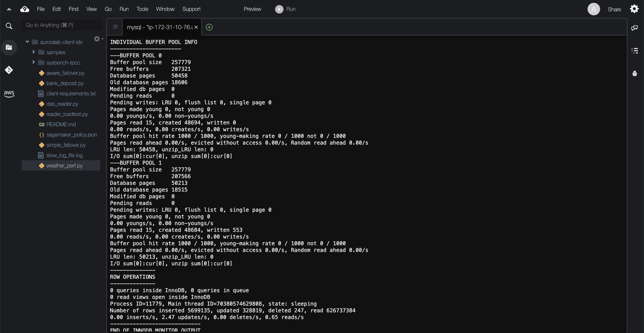Collapse the auroralab-client-ide root folder
The image size is (644, 333).
[27, 42]
